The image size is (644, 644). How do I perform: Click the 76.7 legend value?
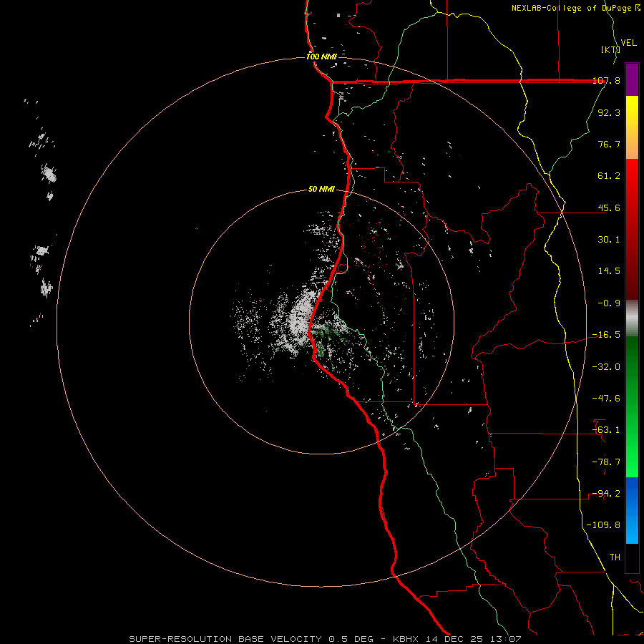[x=609, y=144]
